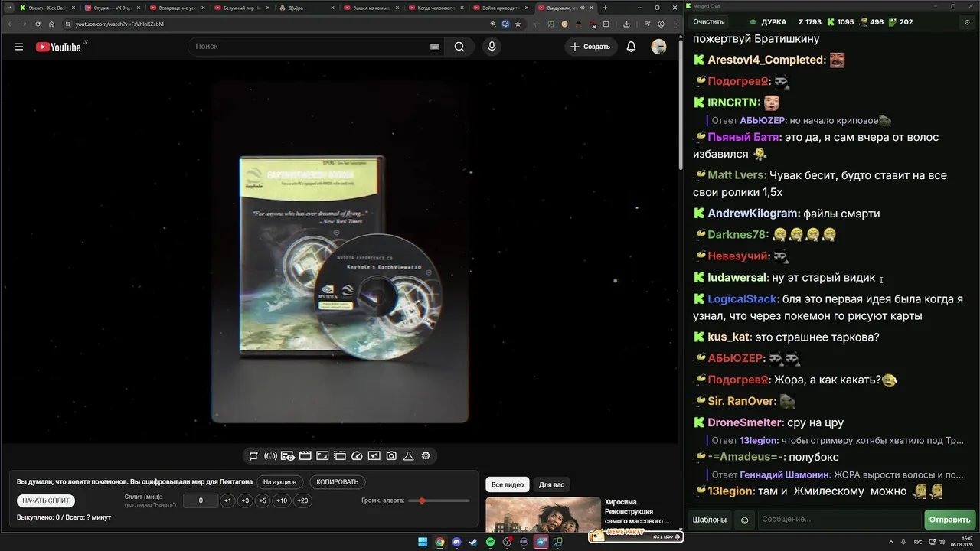Click username DroneSmelter in chat

[x=745, y=423]
